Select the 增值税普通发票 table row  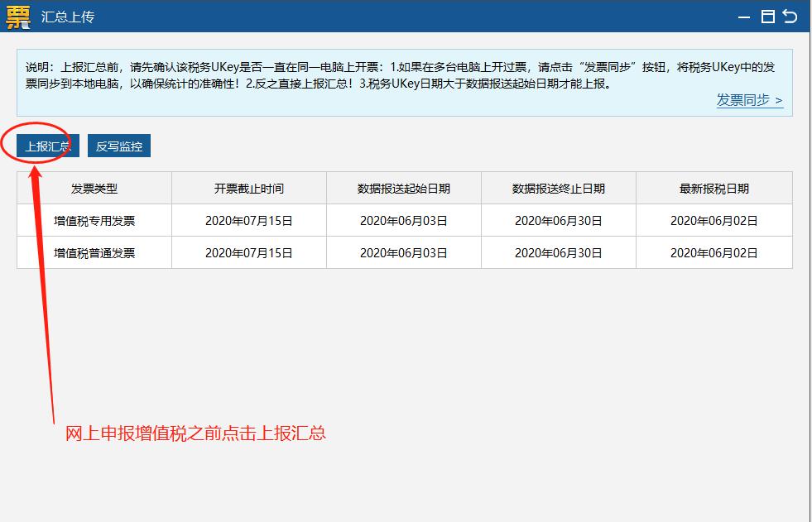pos(92,252)
